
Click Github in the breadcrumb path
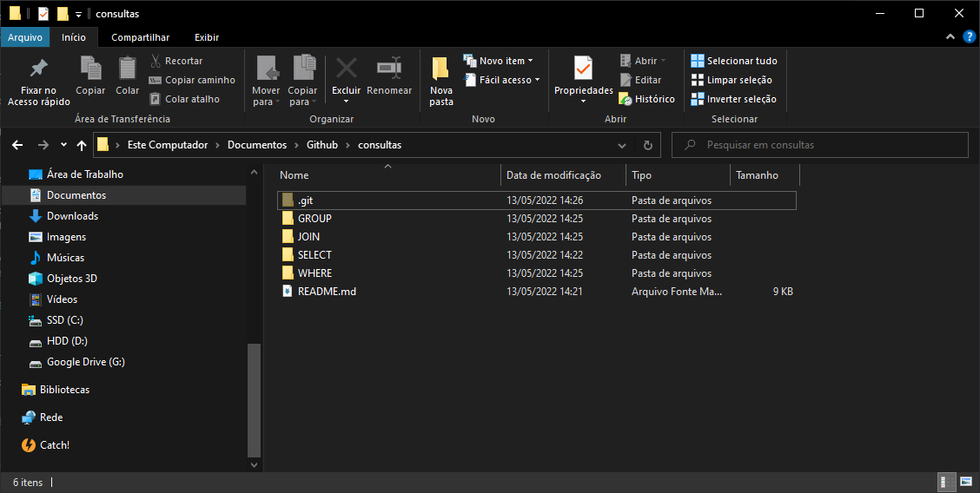click(321, 145)
